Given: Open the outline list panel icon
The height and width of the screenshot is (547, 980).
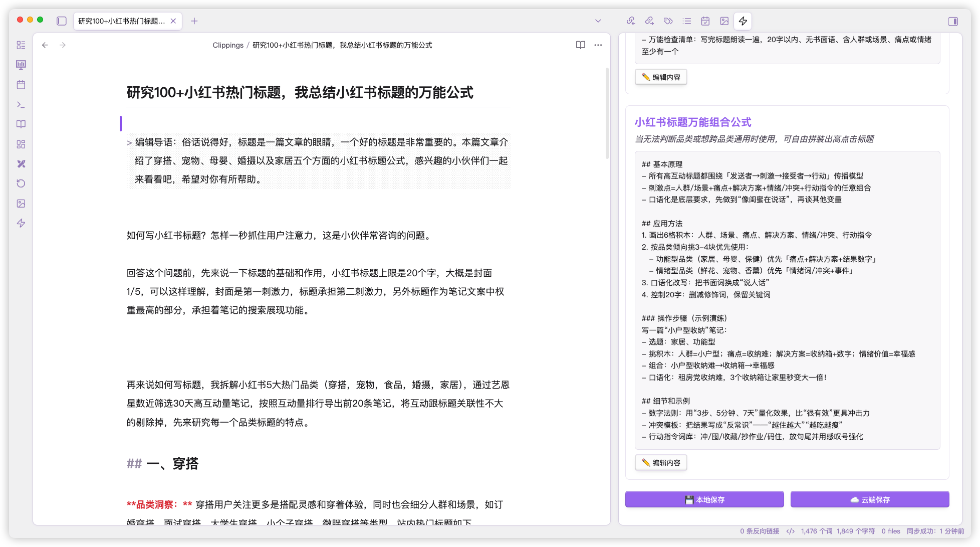Looking at the screenshot, I should [x=687, y=21].
